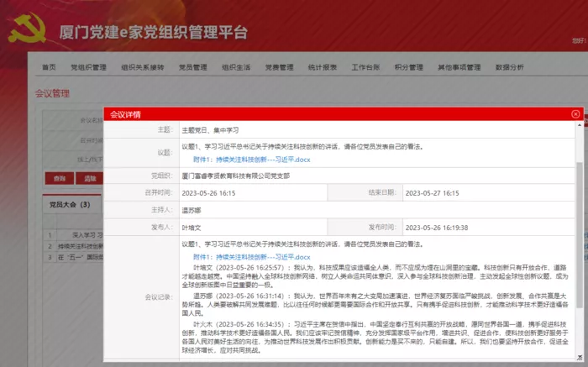Click the 党组织 value 厦门富睿孝贤教育科技有限公司党支部

tap(235, 176)
